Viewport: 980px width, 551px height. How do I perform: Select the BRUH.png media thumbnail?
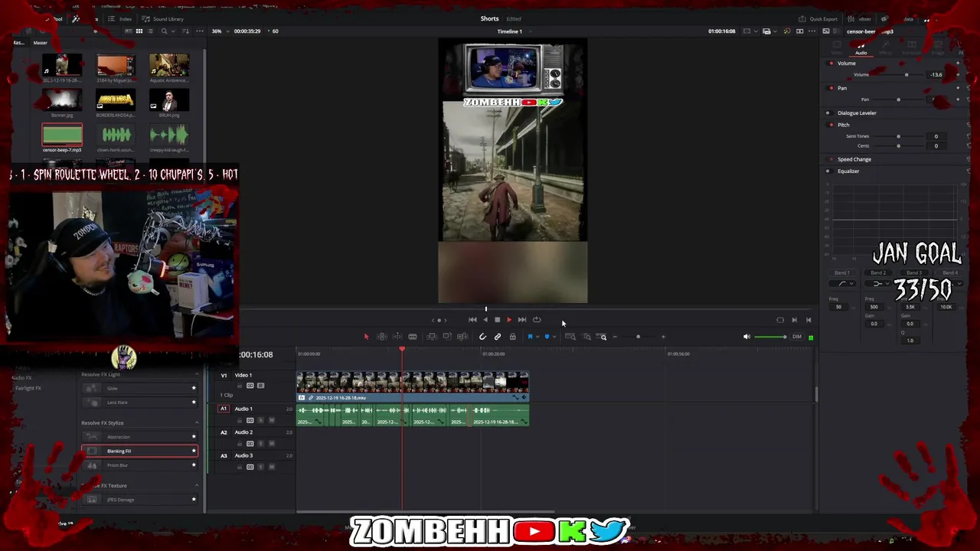(x=169, y=100)
